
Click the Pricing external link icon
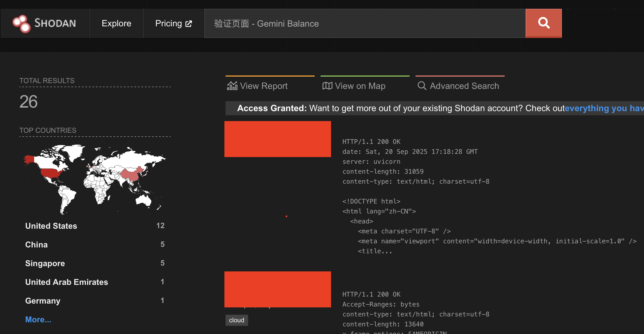click(189, 24)
